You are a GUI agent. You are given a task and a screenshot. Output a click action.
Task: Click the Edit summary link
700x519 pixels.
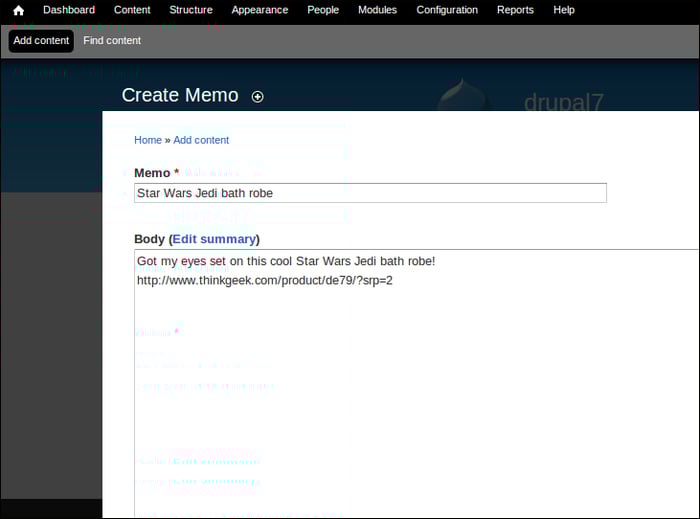(x=214, y=239)
